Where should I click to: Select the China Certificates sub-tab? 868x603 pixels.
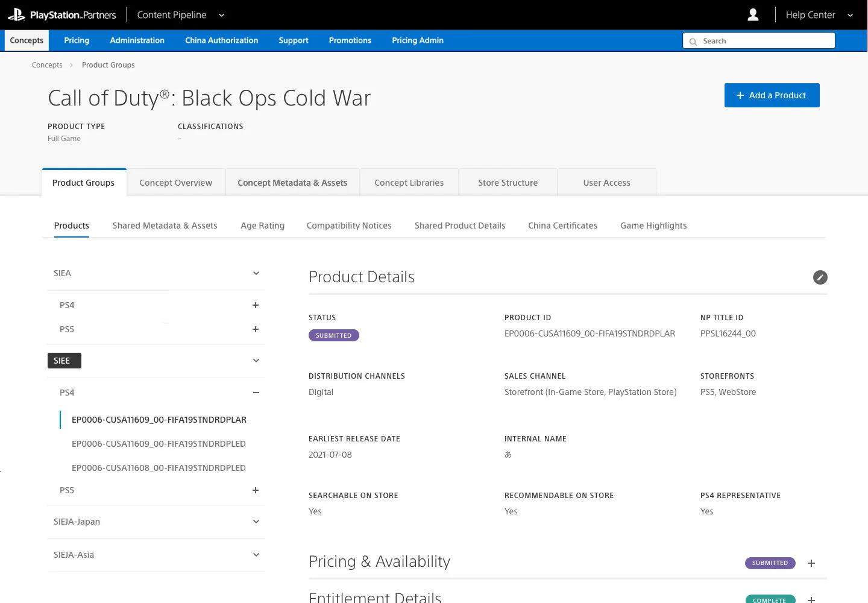tap(563, 226)
